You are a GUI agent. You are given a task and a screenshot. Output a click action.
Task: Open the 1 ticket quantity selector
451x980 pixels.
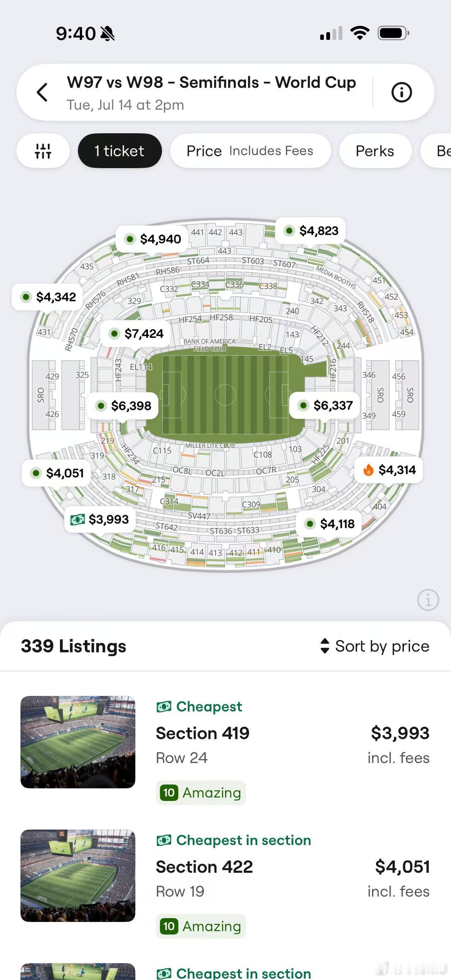tap(120, 151)
